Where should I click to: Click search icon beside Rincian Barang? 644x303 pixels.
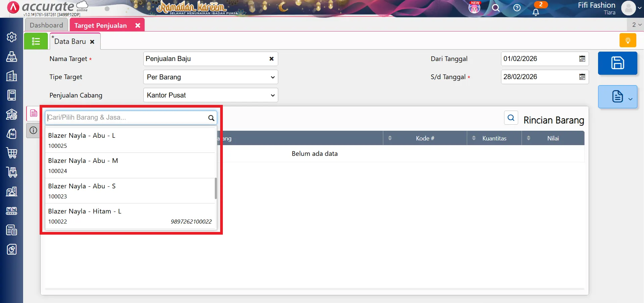pos(511,118)
